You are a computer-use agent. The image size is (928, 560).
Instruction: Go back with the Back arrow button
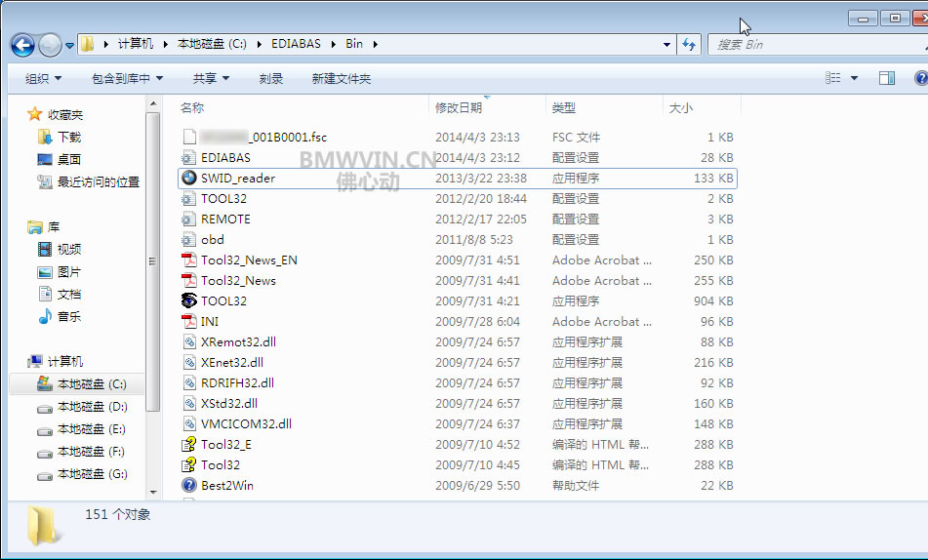coord(23,45)
